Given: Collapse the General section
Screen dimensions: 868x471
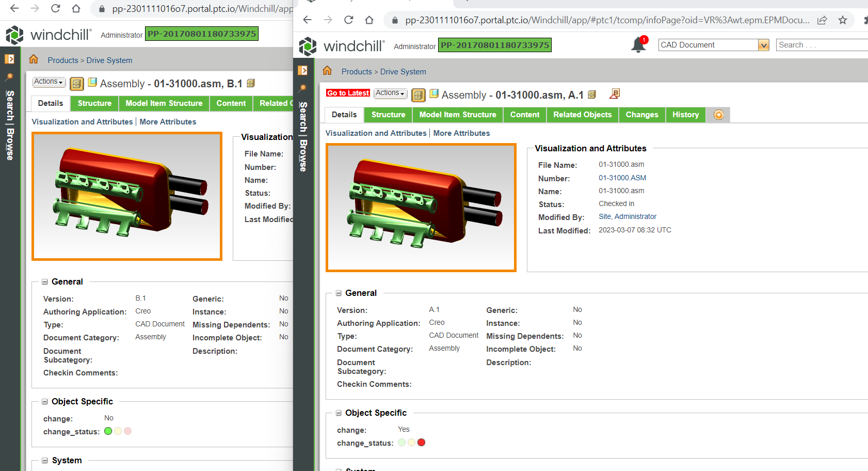Looking at the screenshot, I should pos(339,293).
